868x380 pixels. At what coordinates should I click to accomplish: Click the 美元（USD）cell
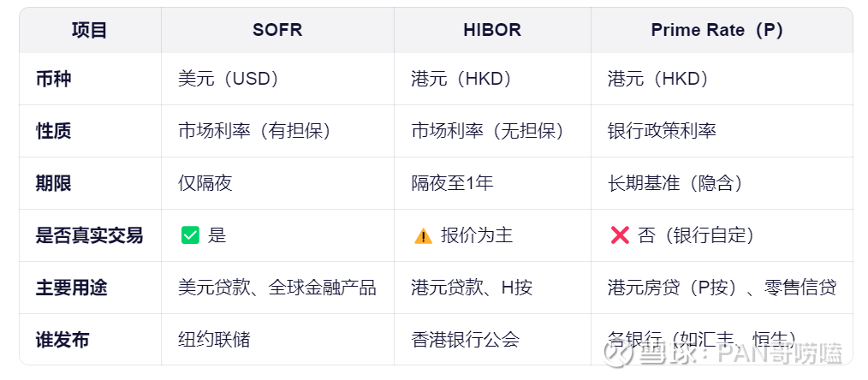point(229,80)
